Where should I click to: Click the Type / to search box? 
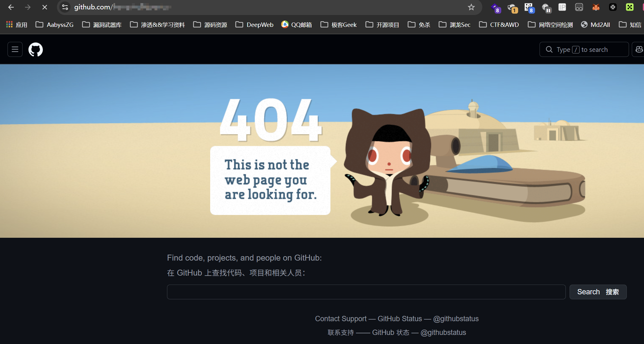click(x=584, y=49)
